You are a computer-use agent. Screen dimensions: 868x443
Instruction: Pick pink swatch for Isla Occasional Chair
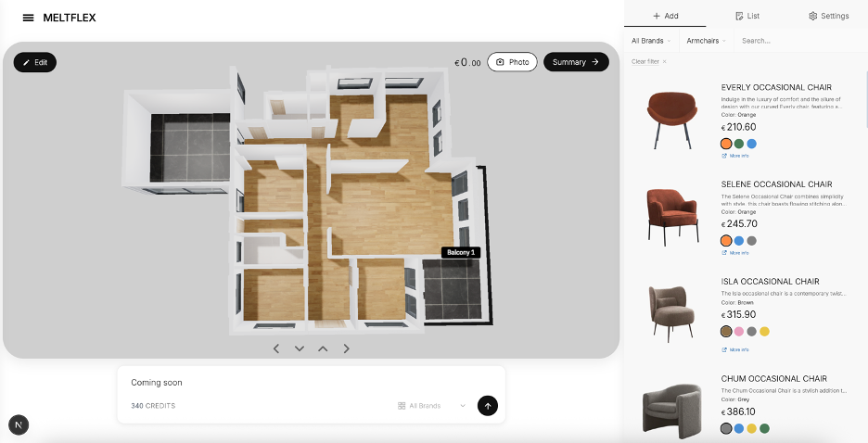(x=739, y=331)
